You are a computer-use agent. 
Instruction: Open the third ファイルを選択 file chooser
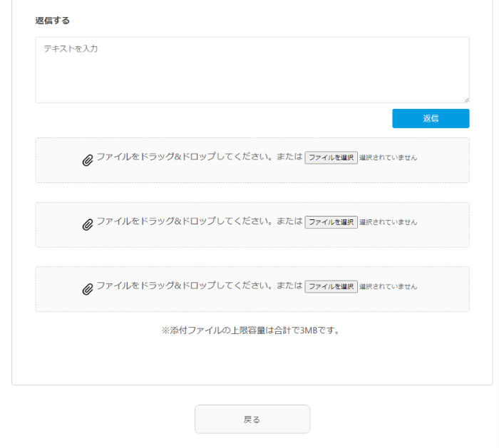click(331, 286)
